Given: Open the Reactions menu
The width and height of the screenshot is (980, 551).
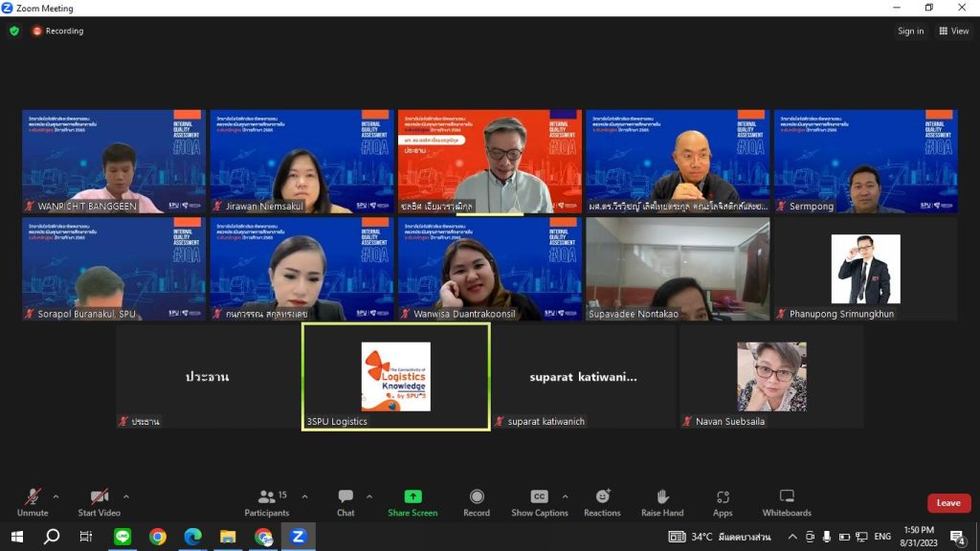Looking at the screenshot, I should (602, 503).
